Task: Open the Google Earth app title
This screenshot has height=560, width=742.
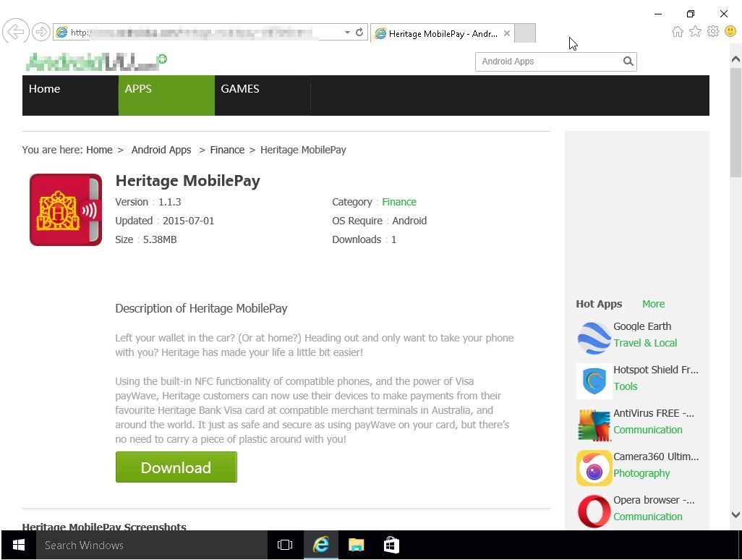Action: [x=642, y=326]
